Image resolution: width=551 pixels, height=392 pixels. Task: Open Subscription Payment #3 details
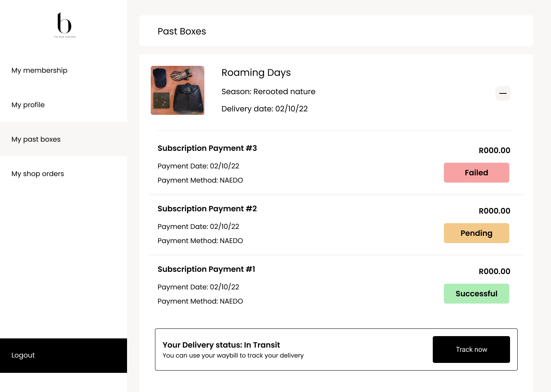coord(207,148)
